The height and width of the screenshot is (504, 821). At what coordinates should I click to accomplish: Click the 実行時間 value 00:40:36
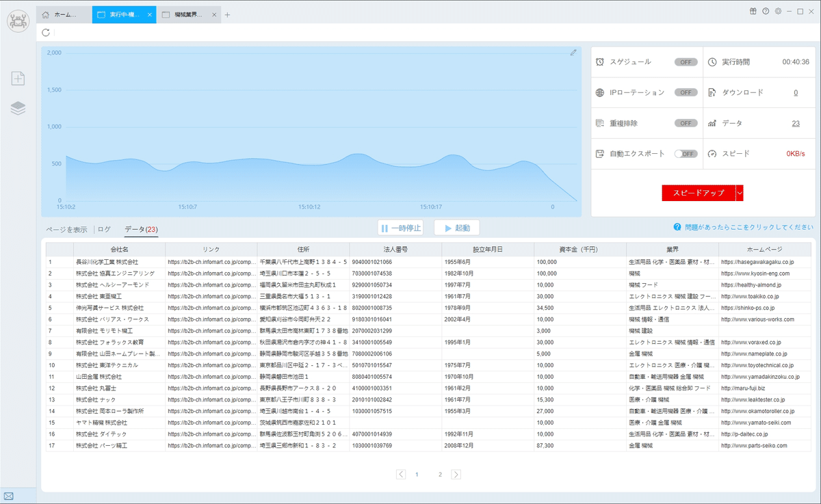pyautogui.click(x=796, y=62)
